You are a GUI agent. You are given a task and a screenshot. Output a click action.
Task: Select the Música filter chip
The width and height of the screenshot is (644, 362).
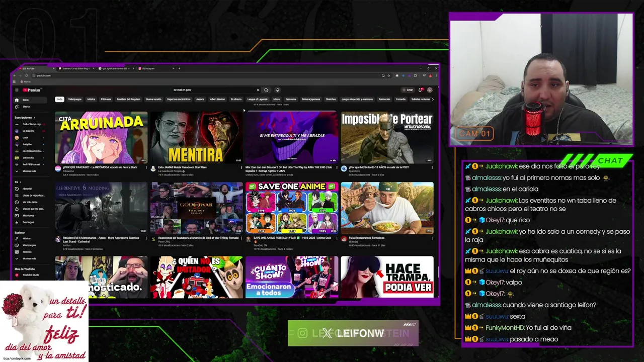91,99
